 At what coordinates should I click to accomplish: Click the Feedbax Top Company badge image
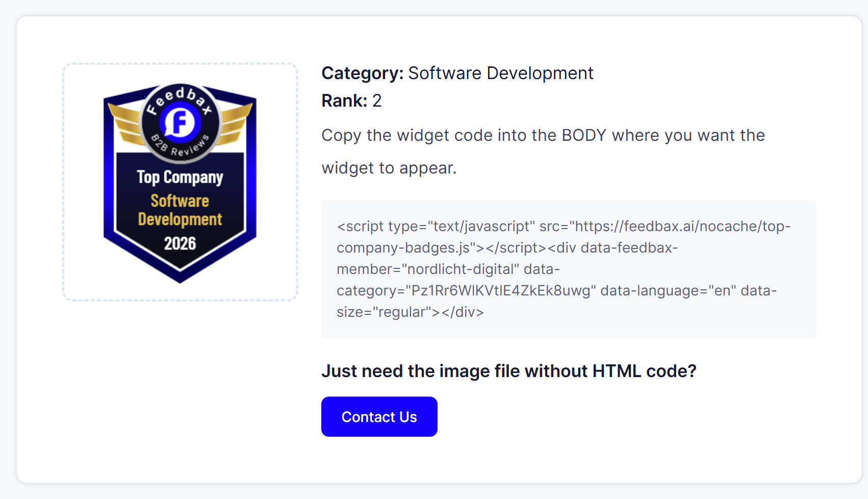(x=180, y=183)
